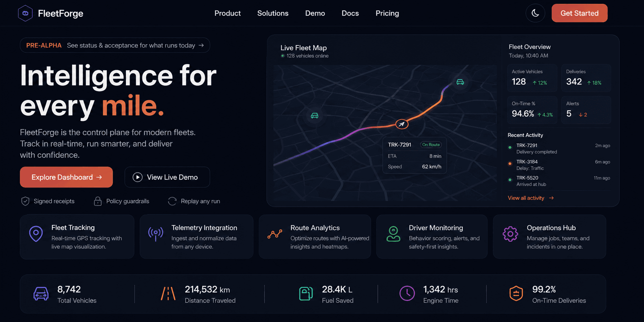Click the View all activity link
The image size is (644, 322).
[x=530, y=198]
